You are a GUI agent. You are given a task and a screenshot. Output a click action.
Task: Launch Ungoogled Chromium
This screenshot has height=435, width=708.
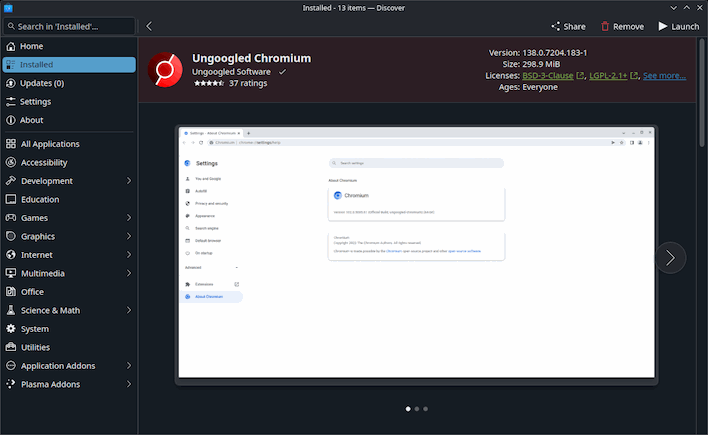(678, 26)
